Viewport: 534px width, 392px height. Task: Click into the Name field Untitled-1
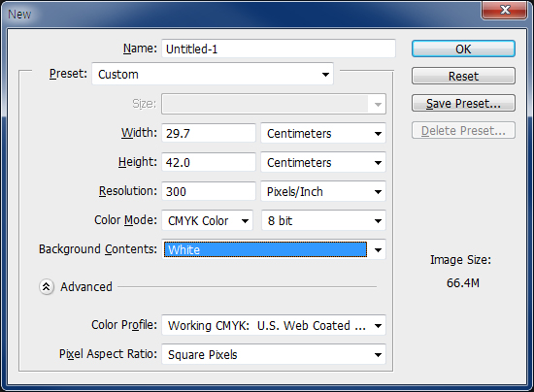pyautogui.click(x=279, y=49)
